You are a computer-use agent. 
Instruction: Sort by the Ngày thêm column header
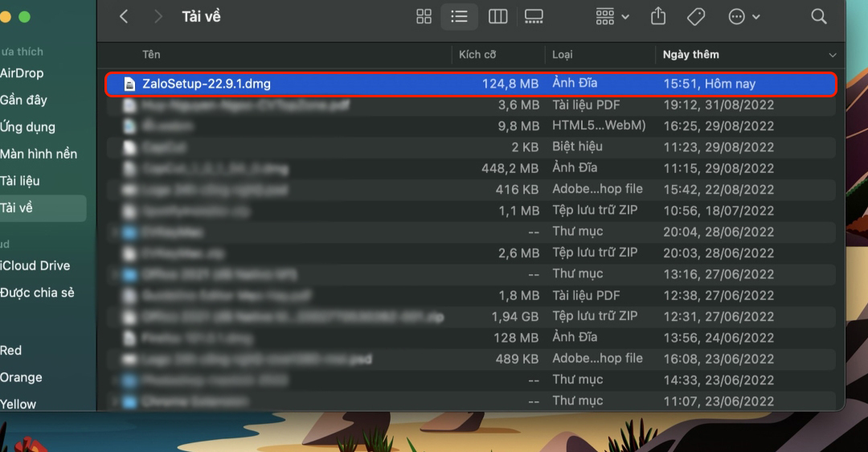click(x=691, y=54)
